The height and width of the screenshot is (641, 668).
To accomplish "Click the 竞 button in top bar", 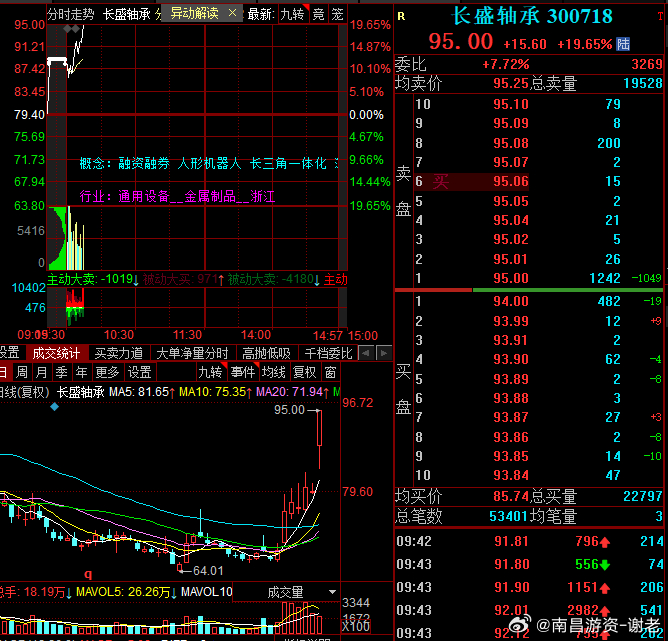I will [318, 14].
